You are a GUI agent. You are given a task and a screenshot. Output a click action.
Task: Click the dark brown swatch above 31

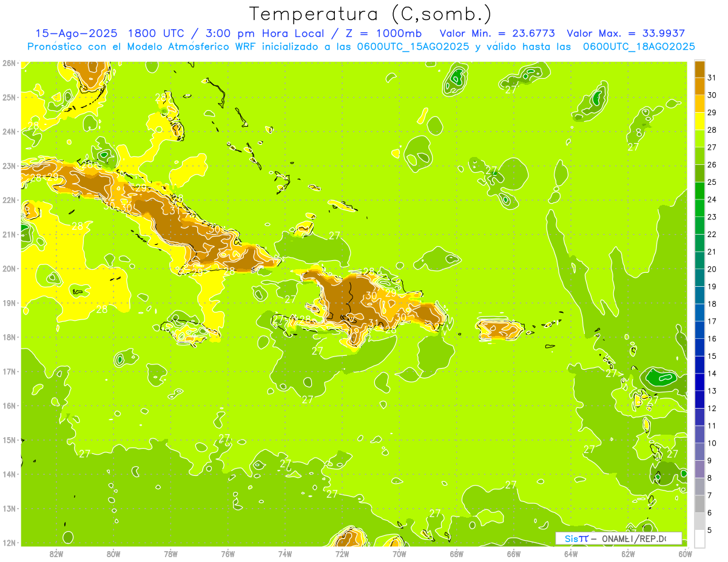699,69
